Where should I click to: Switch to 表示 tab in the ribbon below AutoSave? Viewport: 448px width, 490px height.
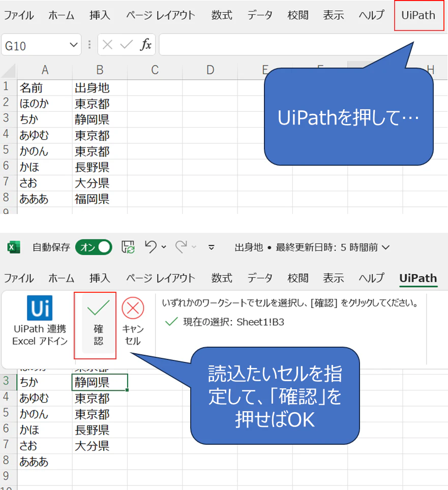tap(333, 278)
